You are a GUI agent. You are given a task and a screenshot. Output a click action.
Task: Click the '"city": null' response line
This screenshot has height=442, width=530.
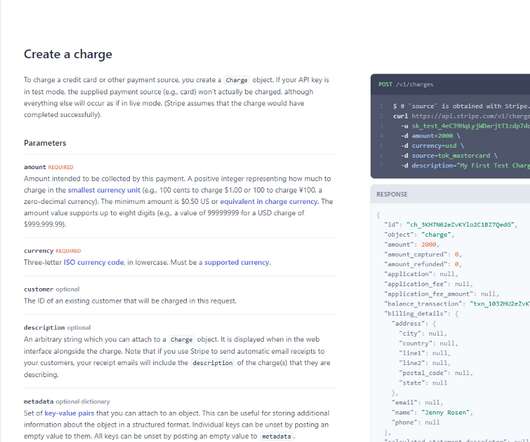coord(423,333)
